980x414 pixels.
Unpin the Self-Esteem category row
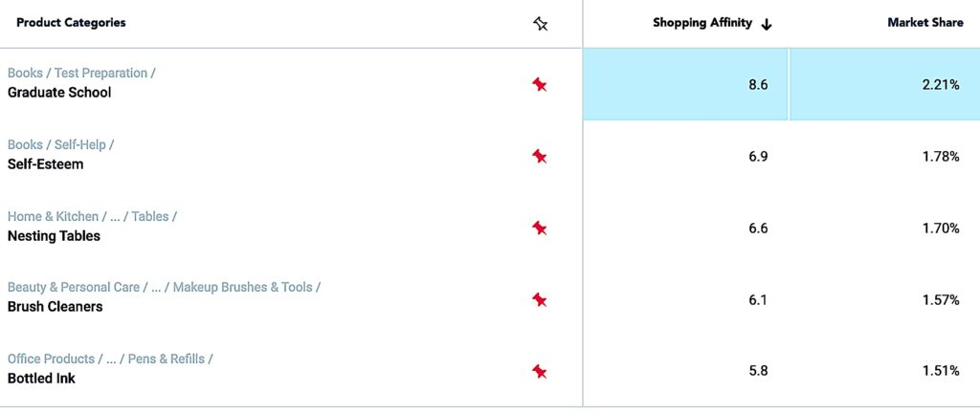click(x=540, y=156)
